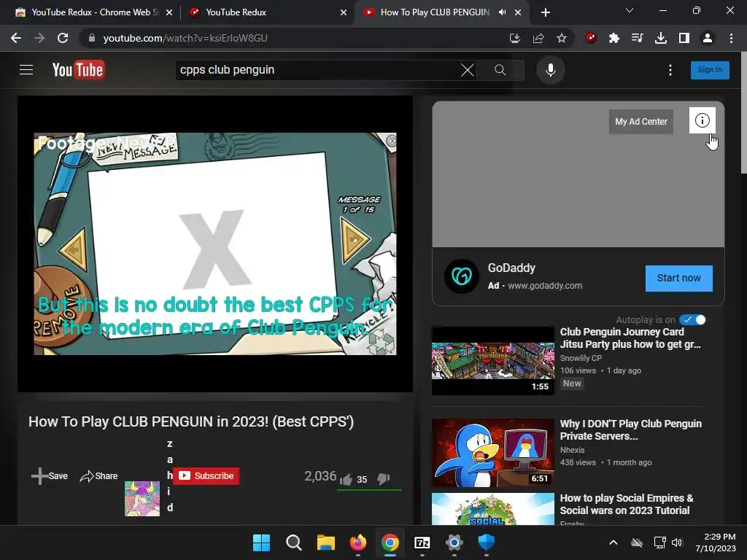Dislike the video with thumbs down
This screenshot has height=560, width=747.
tap(384, 478)
